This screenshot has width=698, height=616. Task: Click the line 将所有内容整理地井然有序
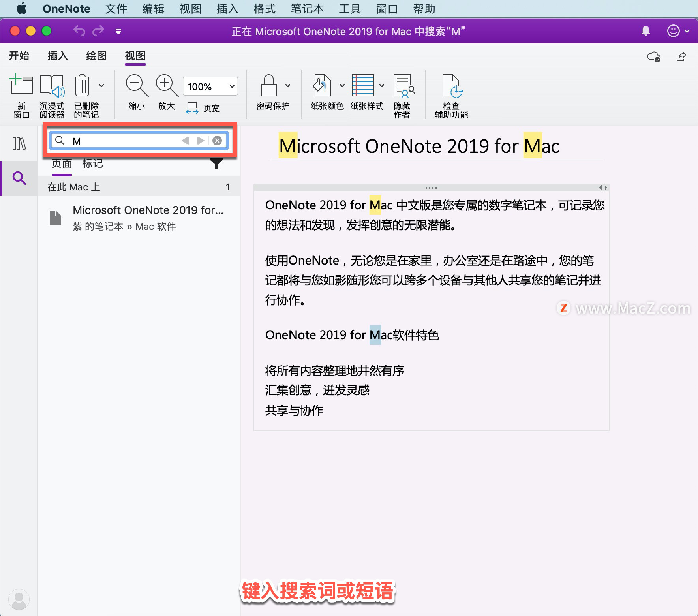coord(335,371)
